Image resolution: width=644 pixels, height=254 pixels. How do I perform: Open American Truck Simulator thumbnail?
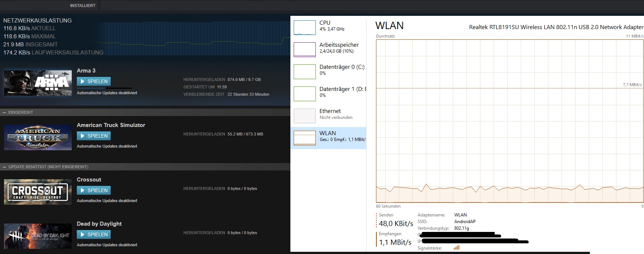point(38,137)
